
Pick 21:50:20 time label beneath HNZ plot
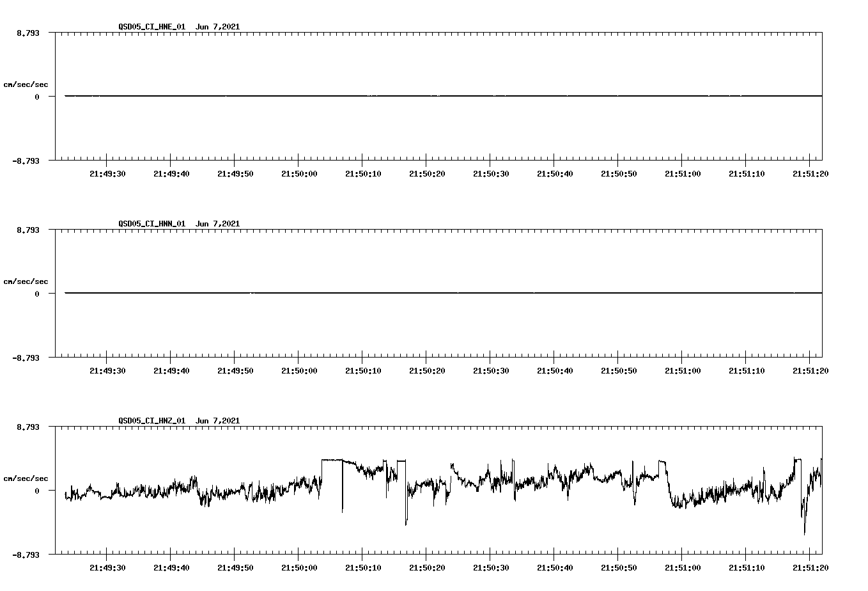point(427,568)
